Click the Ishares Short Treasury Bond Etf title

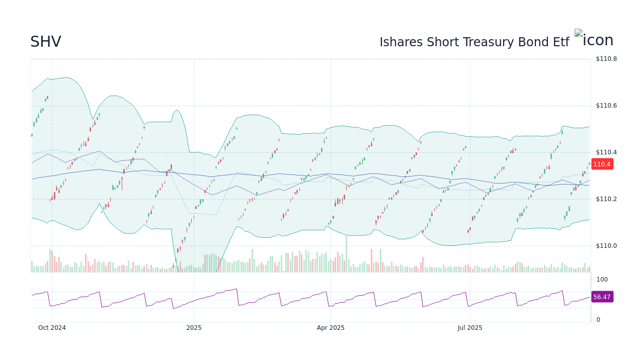(x=474, y=42)
